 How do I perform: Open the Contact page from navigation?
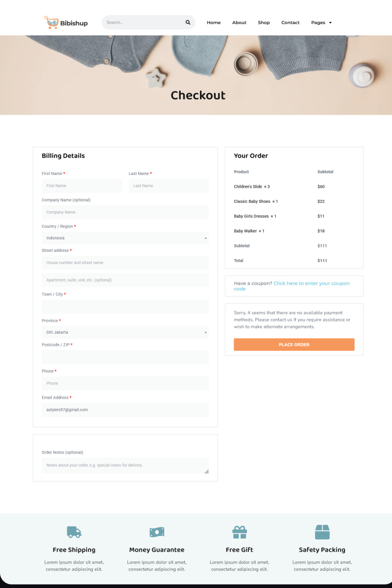pyautogui.click(x=290, y=23)
